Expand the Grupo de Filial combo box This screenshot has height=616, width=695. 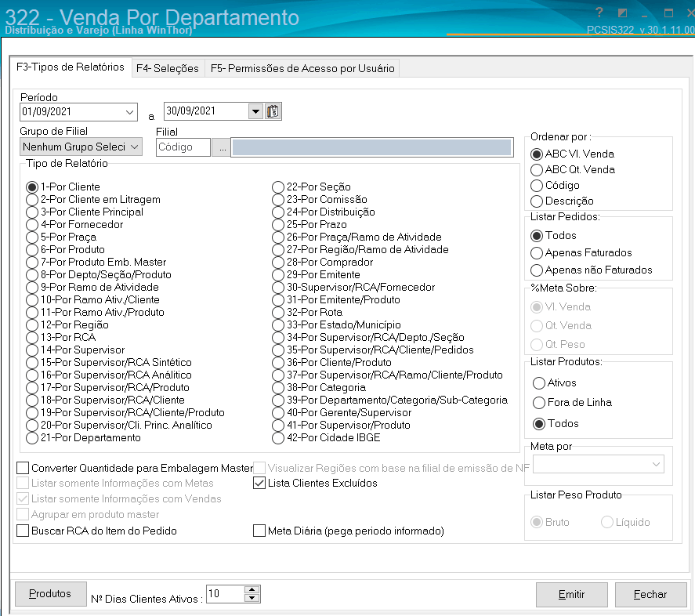tap(135, 147)
